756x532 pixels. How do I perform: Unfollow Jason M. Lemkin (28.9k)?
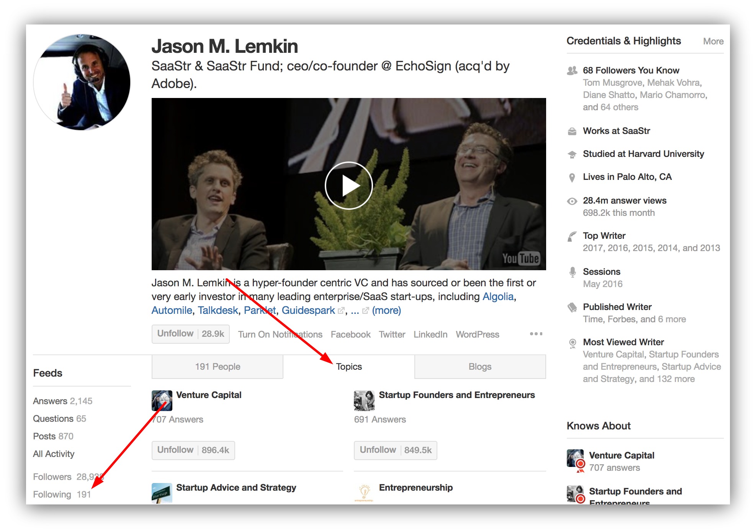tap(191, 334)
